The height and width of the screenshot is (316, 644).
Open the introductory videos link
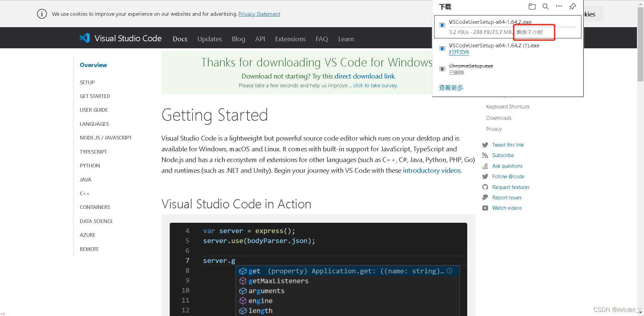[x=432, y=170]
